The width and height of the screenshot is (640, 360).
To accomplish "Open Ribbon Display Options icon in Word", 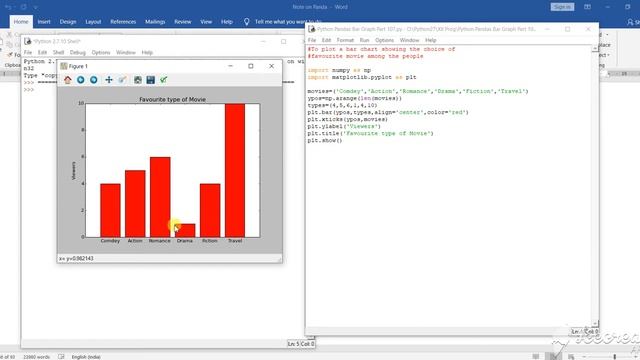I will pyautogui.click(x=587, y=7).
